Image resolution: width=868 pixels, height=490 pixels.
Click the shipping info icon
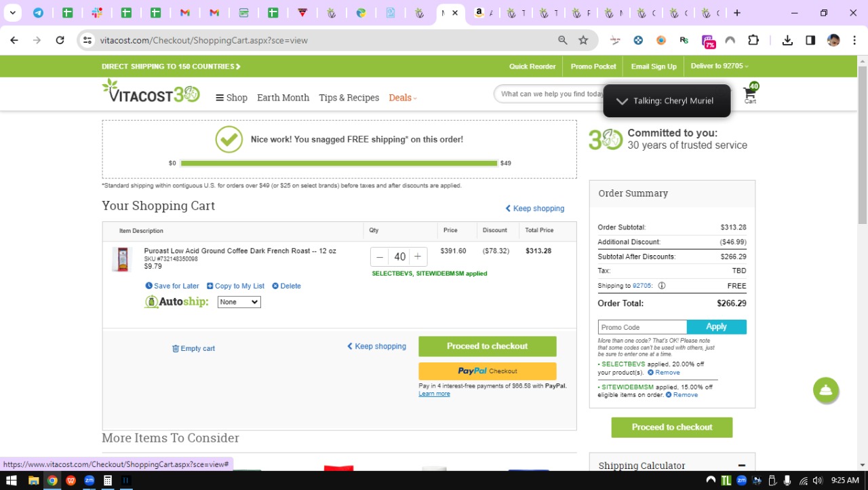662,286
